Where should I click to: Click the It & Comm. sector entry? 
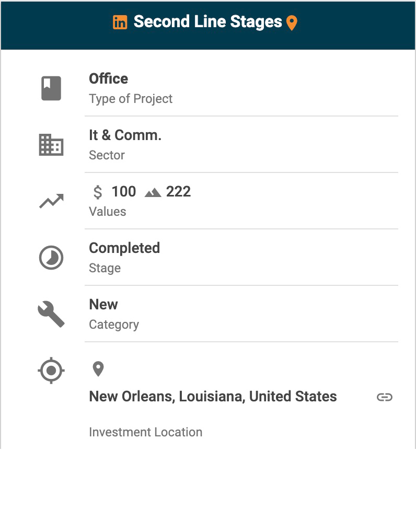125,135
